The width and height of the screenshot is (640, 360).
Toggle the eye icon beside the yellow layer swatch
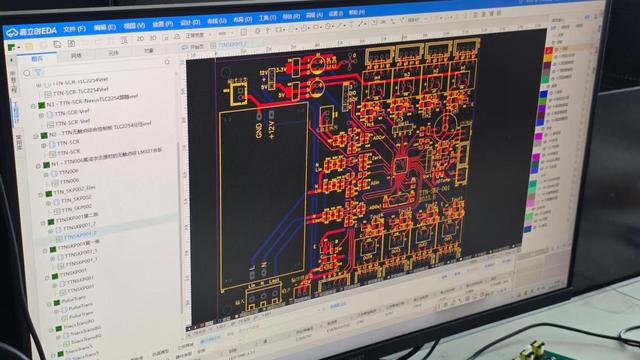(x=555, y=57)
